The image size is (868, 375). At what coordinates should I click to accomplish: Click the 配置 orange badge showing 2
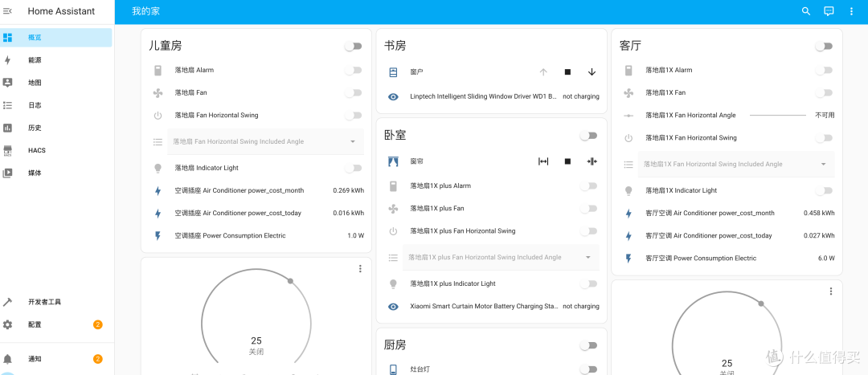coord(98,324)
